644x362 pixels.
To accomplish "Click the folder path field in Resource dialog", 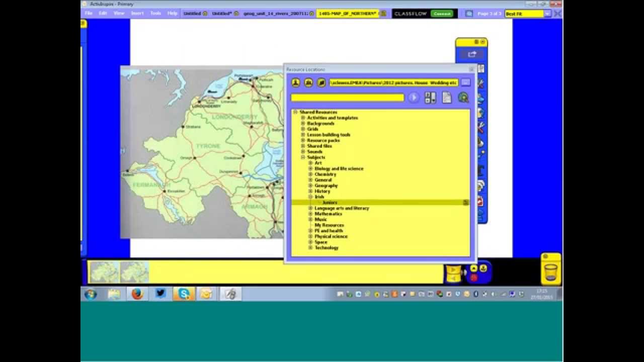I will 394,82.
